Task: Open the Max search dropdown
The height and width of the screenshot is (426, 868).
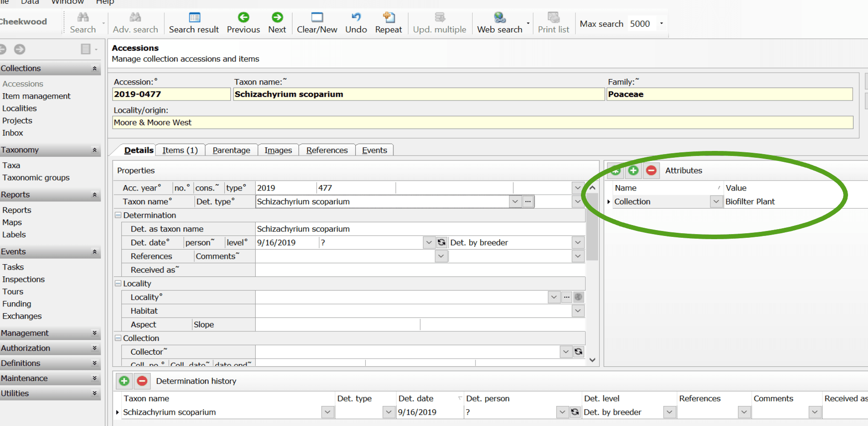Action: click(x=661, y=24)
